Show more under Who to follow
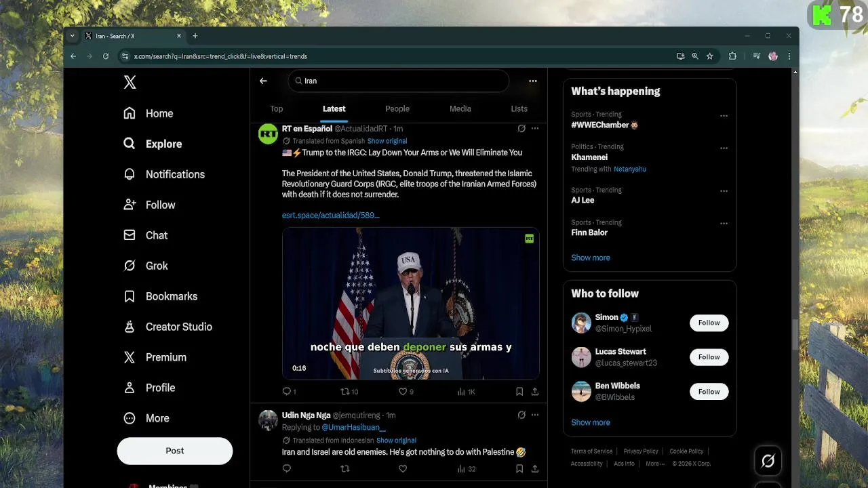The image size is (868, 488). [591, 422]
